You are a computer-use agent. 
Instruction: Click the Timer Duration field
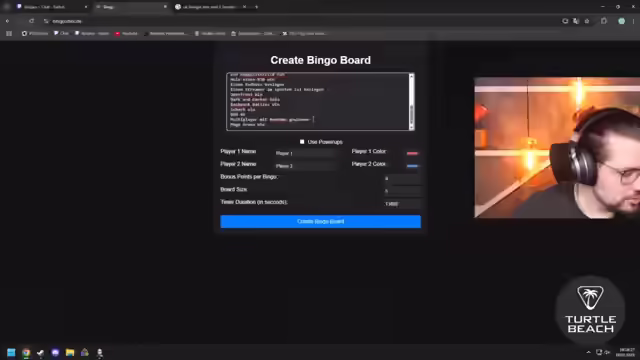click(402, 204)
